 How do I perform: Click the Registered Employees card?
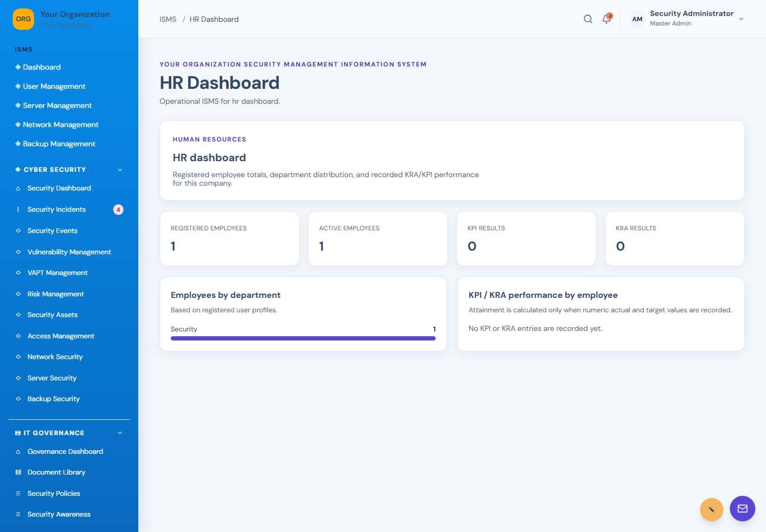point(229,239)
